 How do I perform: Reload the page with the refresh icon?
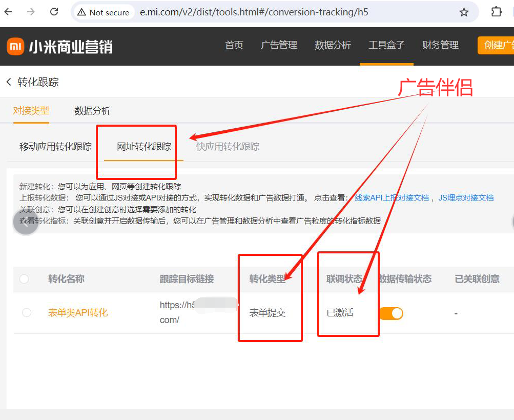click(54, 12)
